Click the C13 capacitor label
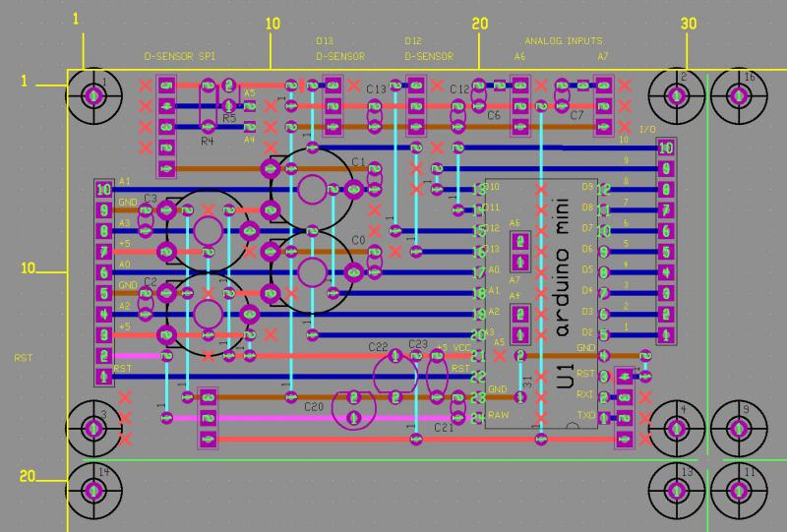 (376, 89)
